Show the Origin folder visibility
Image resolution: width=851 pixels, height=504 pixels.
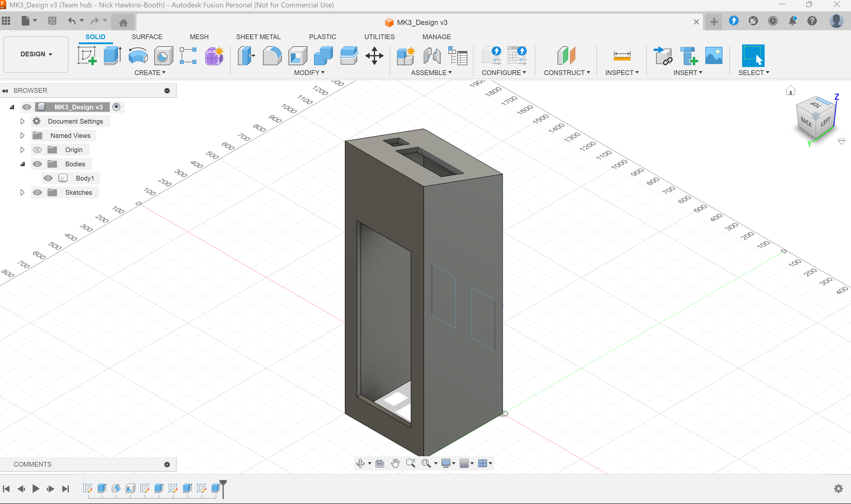click(37, 149)
